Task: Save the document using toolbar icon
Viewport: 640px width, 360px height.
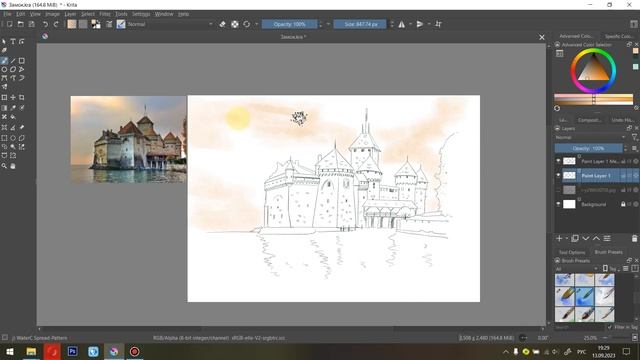Action: (31, 24)
